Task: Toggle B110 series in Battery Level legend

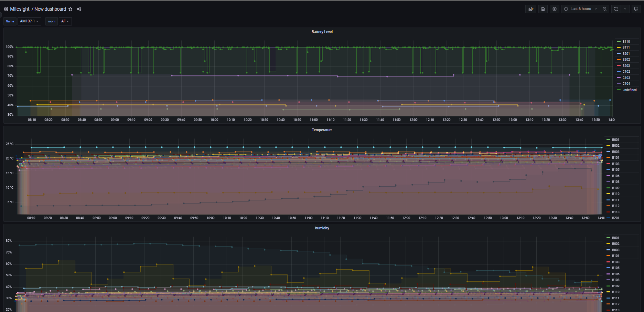Action: (x=626, y=42)
